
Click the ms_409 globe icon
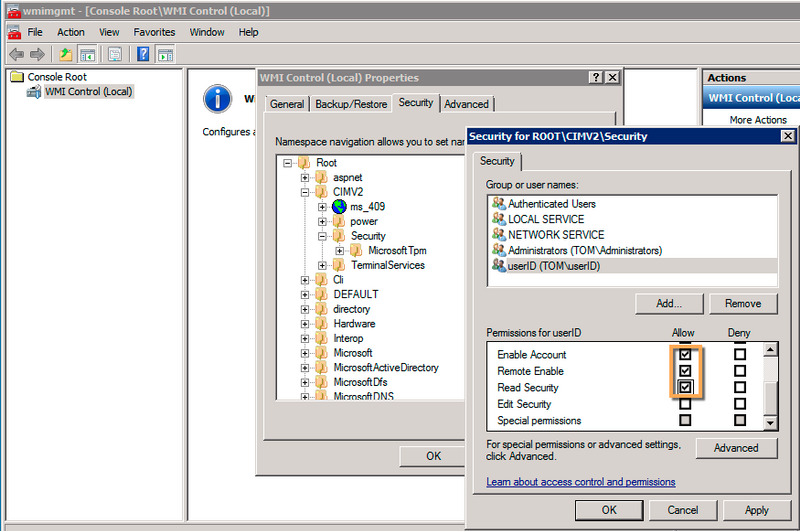(x=340, y=206)
